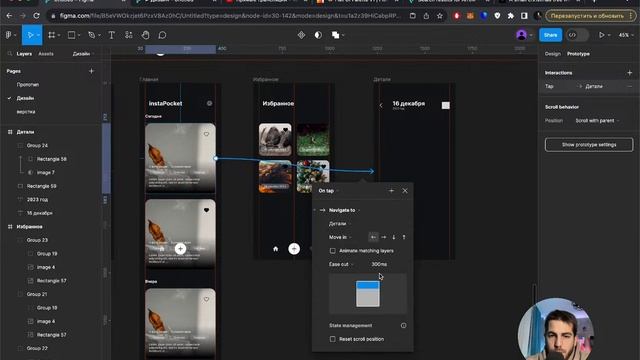Image resolution: width=640 pixels, height=360 pixels.
Task: Click back arrow beside 16 декабря
Action: (x=381, y=105)
